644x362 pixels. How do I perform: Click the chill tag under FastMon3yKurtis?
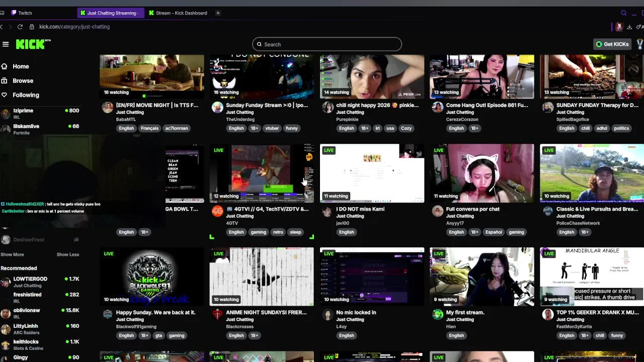[600, 336]
